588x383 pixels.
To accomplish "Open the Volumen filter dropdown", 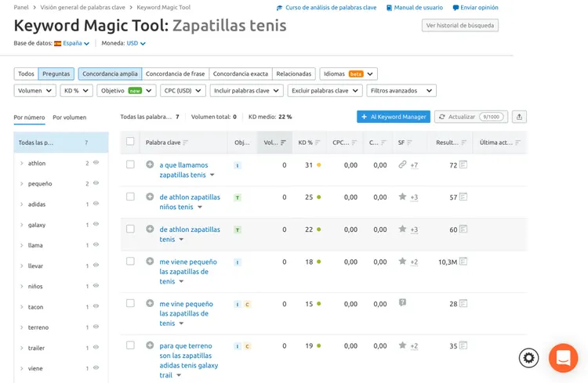I will (x=34, y=91).
